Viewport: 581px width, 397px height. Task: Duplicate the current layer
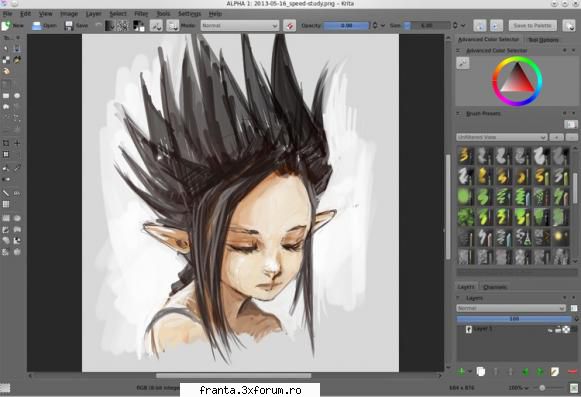481,371
